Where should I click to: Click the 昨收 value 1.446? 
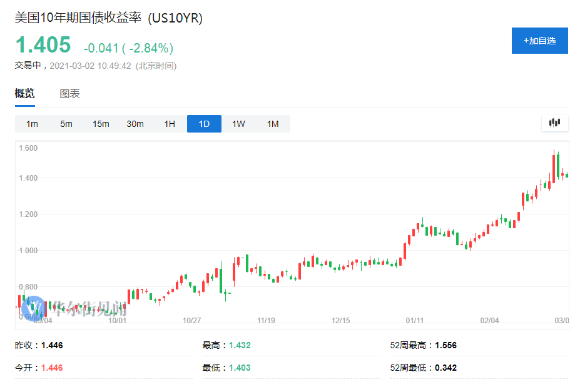pyautogui.click(x=52, y=345)
